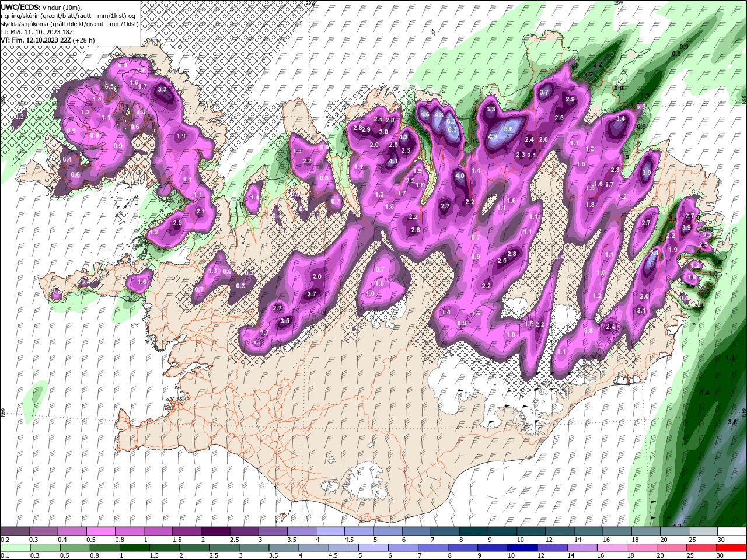
Task: Click the '4.0' precipitation value on the map
Action: click(460, 176)
